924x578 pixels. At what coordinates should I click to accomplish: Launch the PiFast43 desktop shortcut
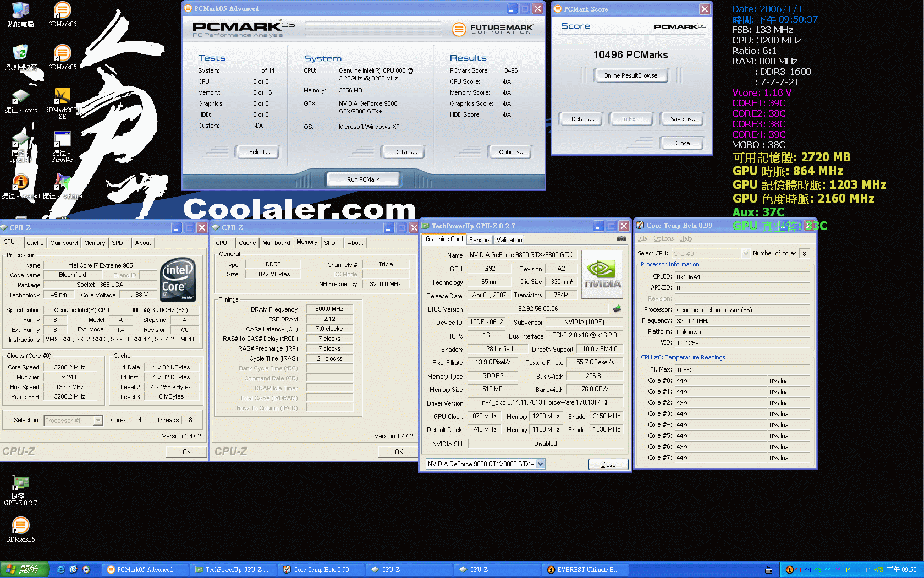coord(62,147)
